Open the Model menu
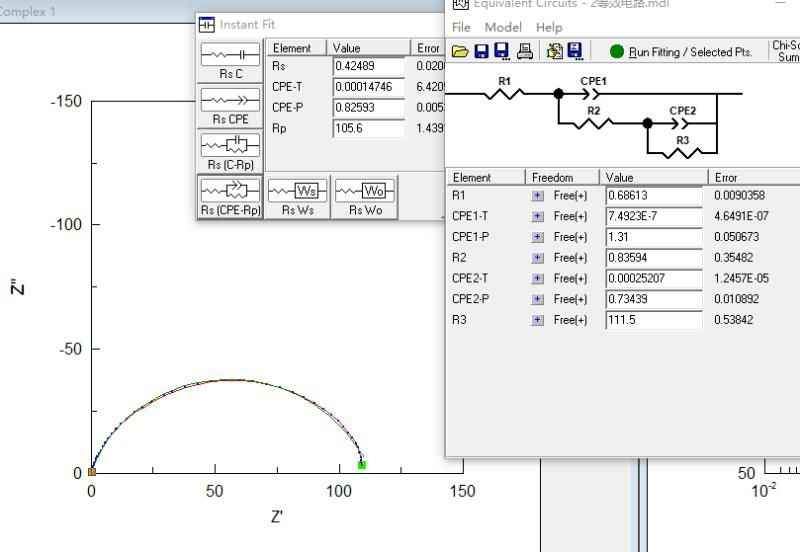The height and width of the screenshot is (552, 800). [x=503, y=27]
